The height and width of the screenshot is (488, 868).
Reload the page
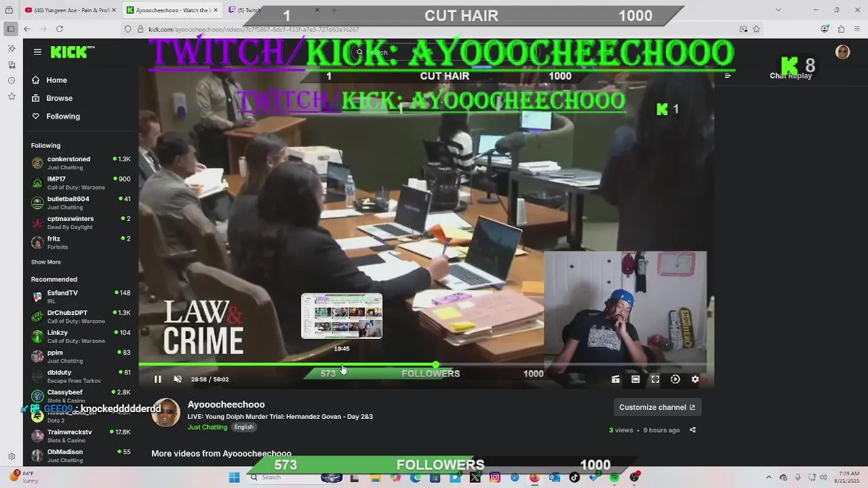(x=60, y=29)
